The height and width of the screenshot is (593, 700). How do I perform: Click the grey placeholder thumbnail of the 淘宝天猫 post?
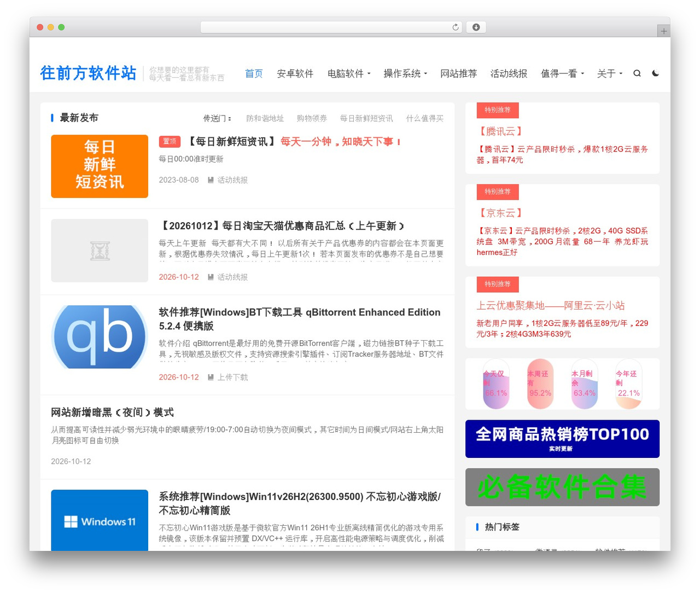(x=100, y=251)
